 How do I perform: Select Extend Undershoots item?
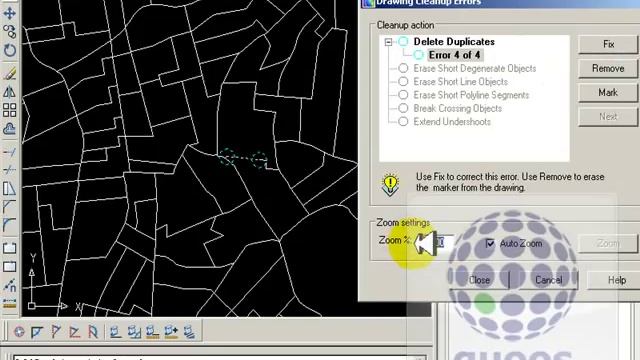pyautogui.click(x=452, y=122)
